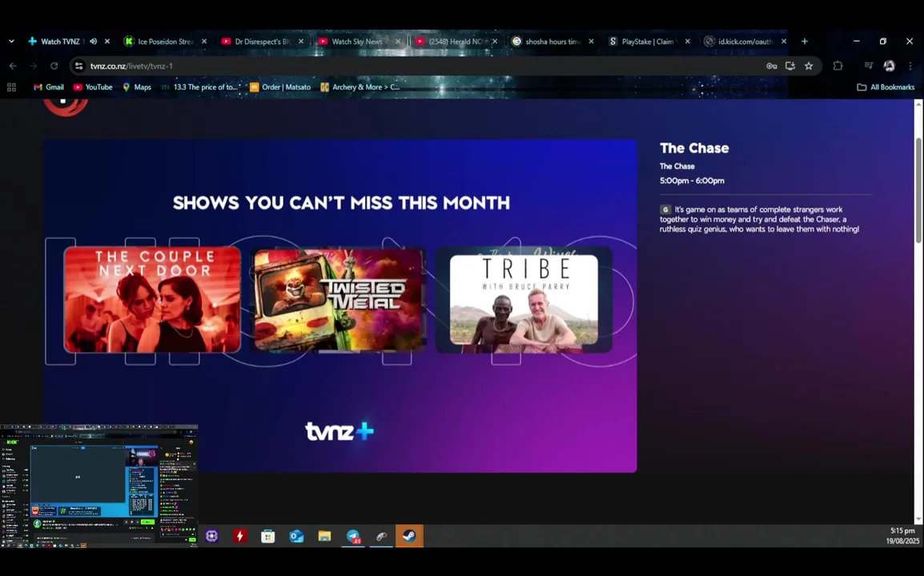Click the tvnz+ logo in the player
The image size is (924, 576).
point(339,431)
